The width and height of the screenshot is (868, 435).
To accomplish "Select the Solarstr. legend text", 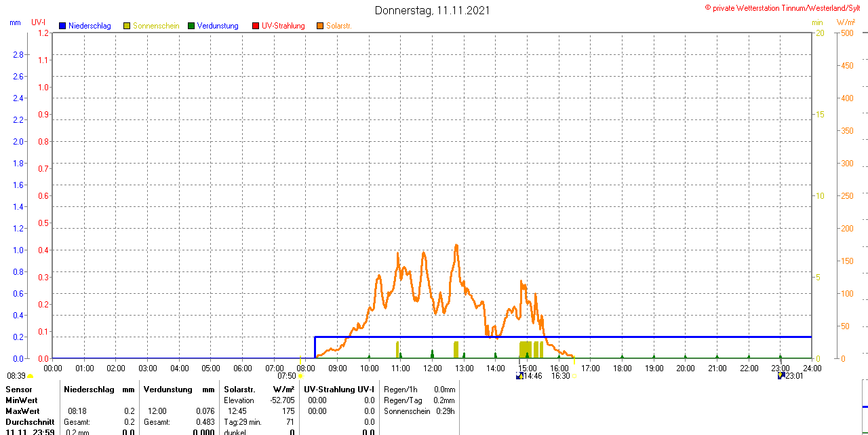I will coord(339,26).
